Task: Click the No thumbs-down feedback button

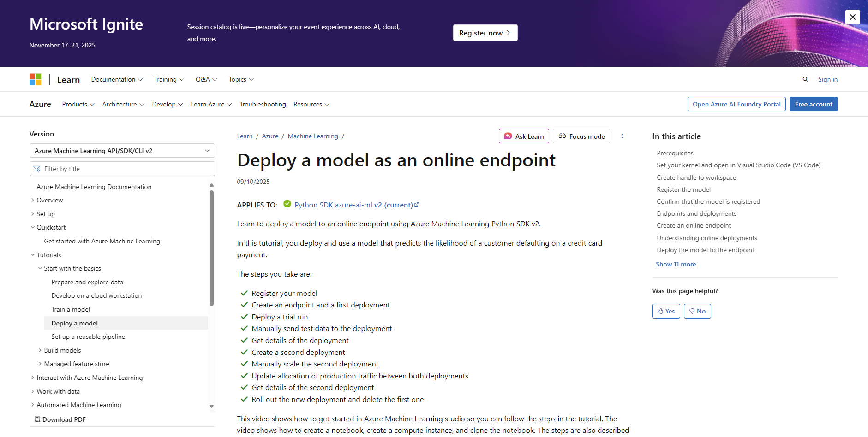Action: tap(697, 311)
